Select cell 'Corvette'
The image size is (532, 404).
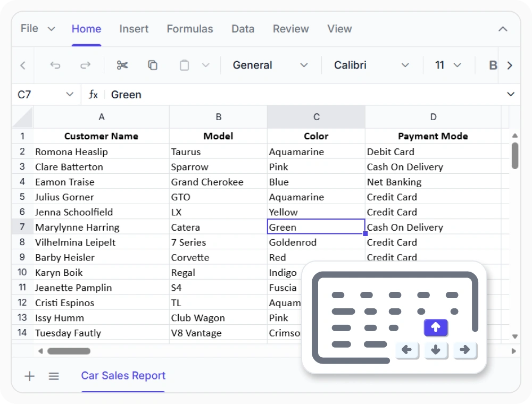coord(218,257)
